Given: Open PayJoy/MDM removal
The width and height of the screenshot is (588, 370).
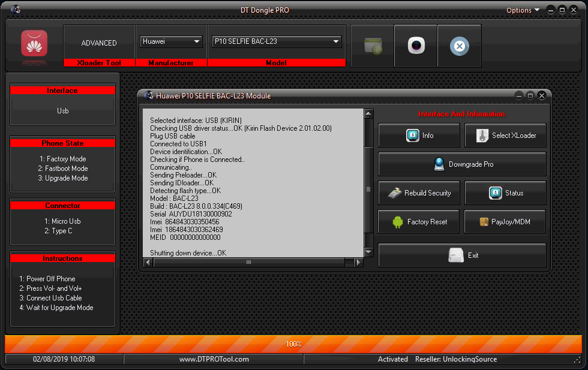Looking at the screenshot, I should pos(505,222).
